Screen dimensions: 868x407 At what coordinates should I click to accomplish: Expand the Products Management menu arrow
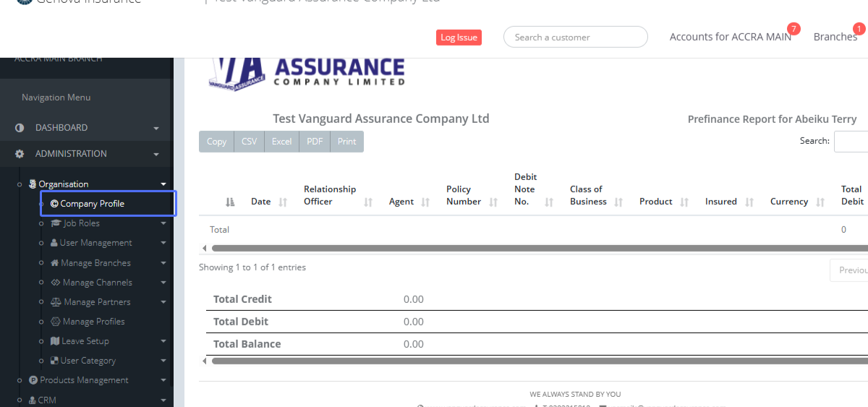click(x=163, y=380)
